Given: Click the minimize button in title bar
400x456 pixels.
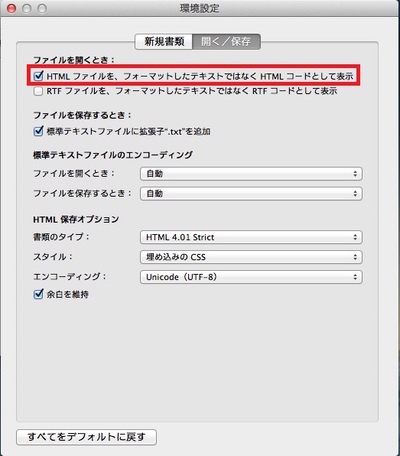Looking at the screenshot, I should point(27,8).
